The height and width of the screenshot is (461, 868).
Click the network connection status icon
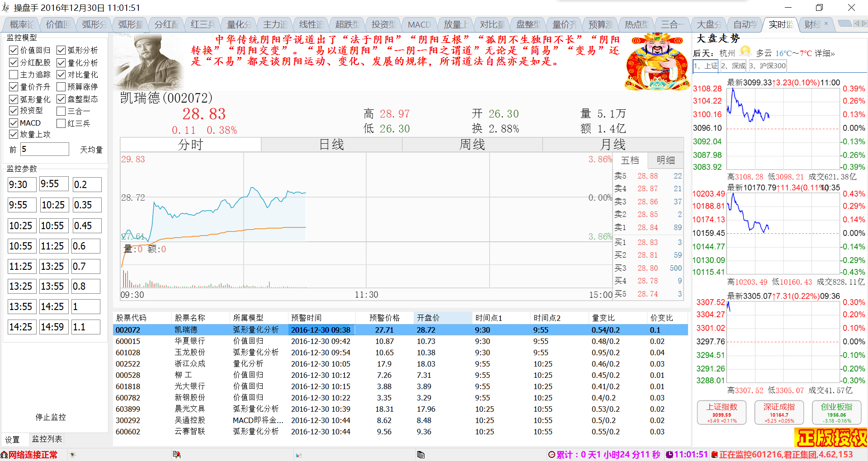[x=4, y=455]
